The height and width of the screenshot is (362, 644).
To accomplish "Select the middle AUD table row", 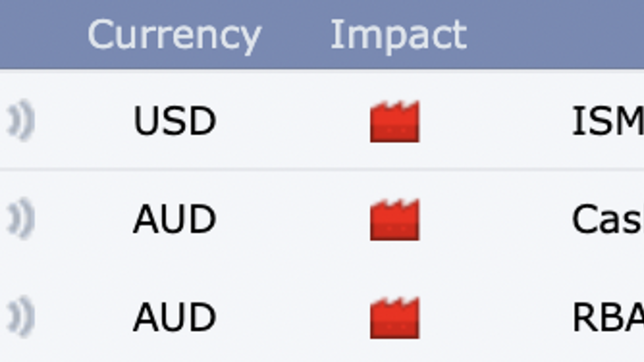I will point(322,219).
